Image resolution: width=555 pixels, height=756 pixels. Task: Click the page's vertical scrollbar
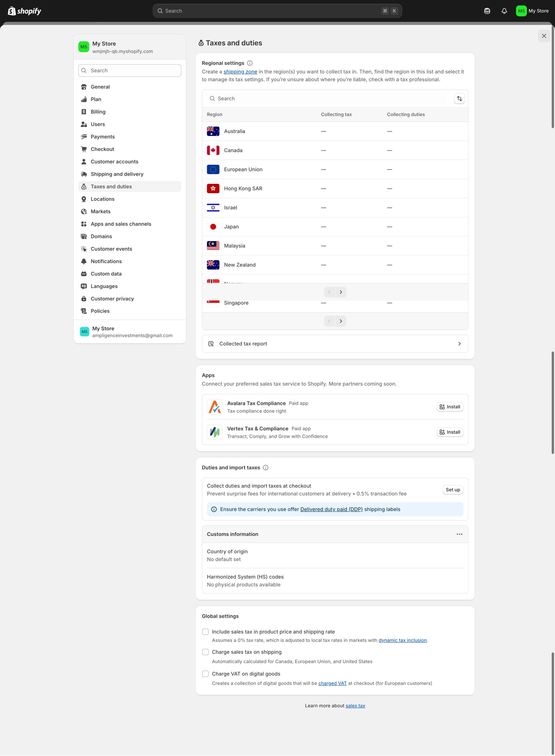(552, 77)
